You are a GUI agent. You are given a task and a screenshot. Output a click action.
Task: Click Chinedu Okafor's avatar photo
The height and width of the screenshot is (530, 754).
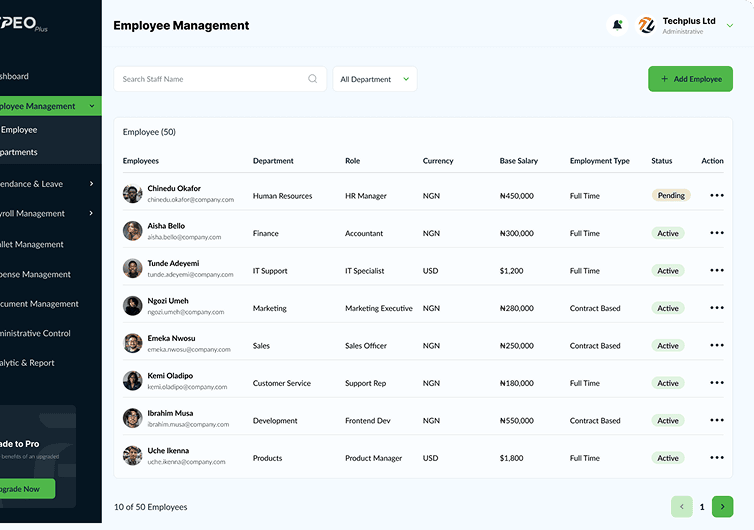pyautogui.click(x=133, y=193)
